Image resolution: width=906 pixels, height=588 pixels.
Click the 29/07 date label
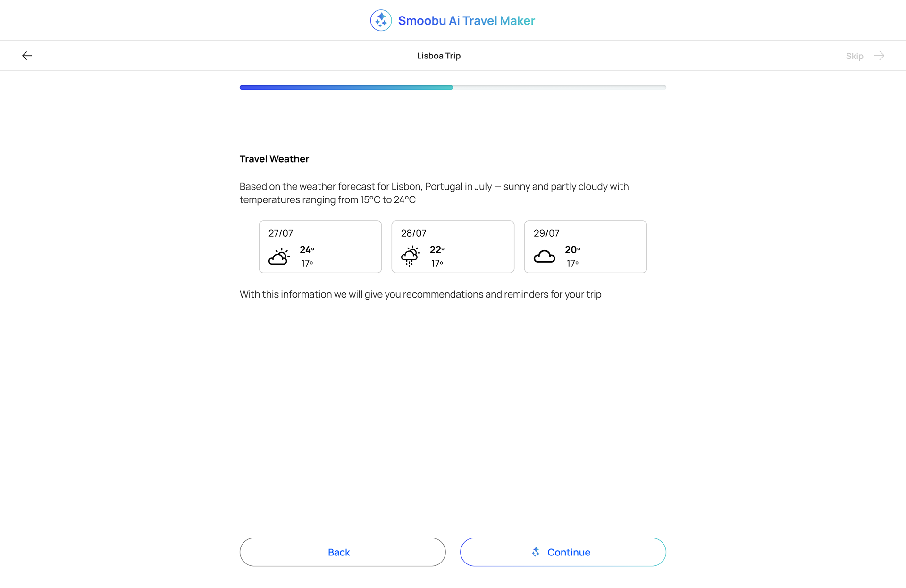546,233
